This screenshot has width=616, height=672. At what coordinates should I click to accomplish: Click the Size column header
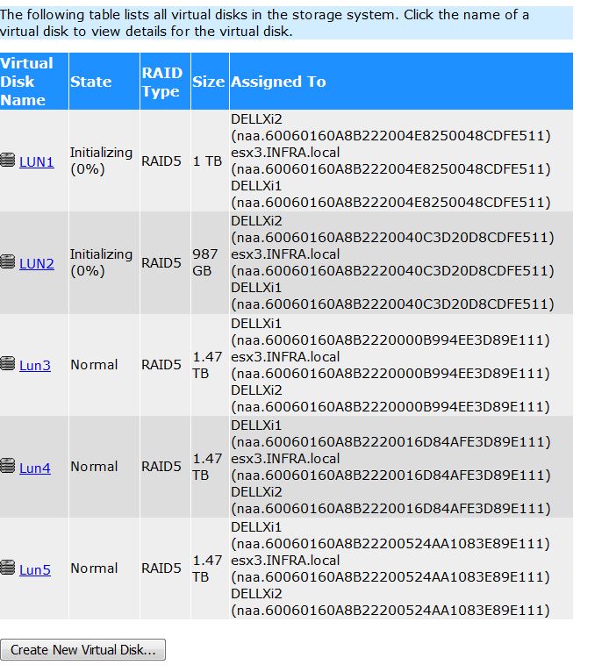tap(208, 82)
